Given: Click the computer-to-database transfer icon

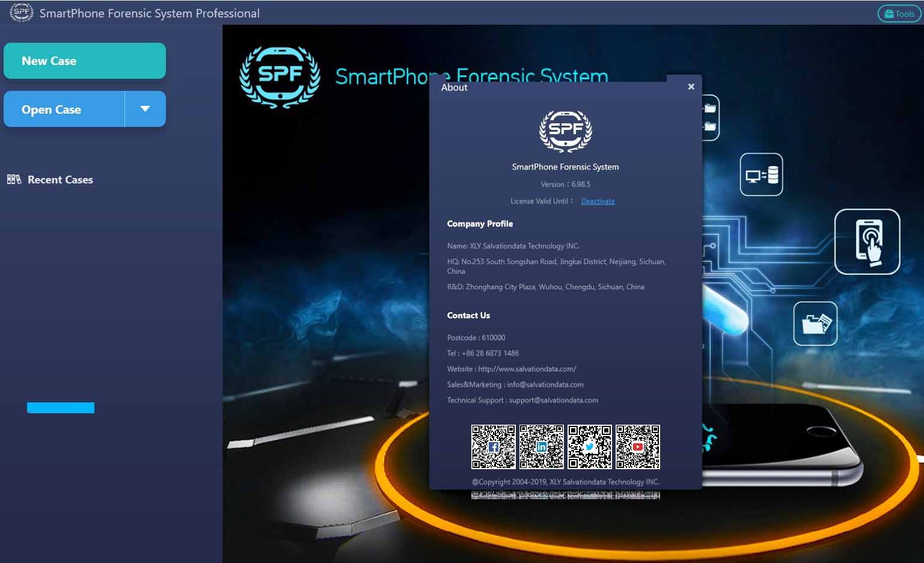Looking at the screenshot, I should pos(760,175).
